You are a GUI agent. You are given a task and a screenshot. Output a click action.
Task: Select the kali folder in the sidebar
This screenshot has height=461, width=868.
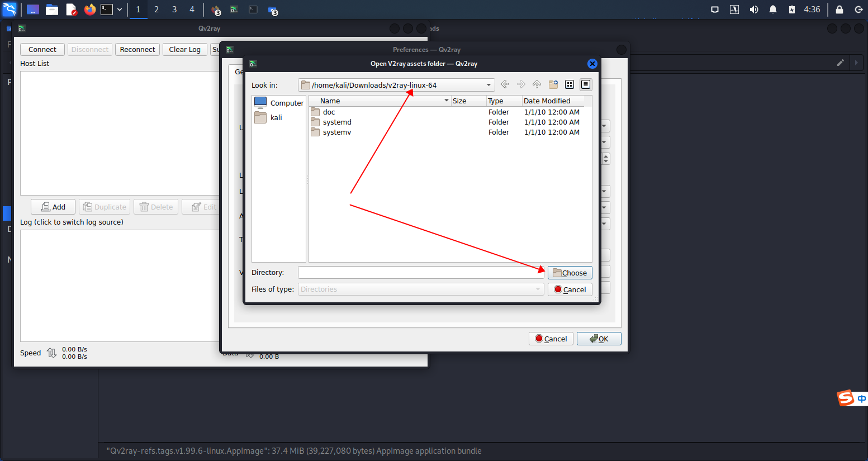pyautogui.click(x=268, y=117)
